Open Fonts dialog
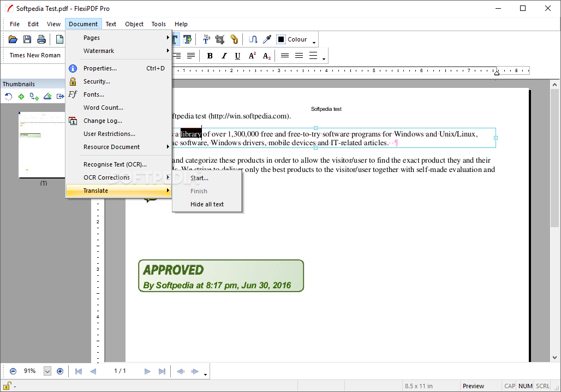This screenshot has width=561, height=392. pos(118,94)
